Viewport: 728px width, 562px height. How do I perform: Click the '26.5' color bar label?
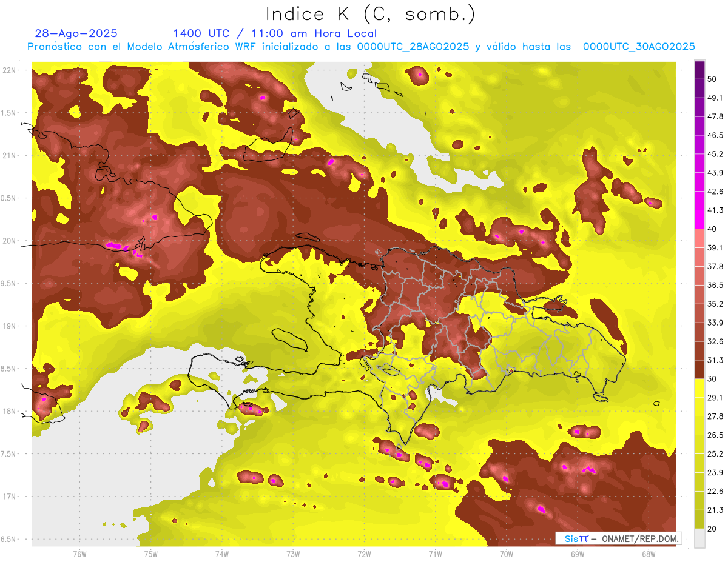coord(715,435)
